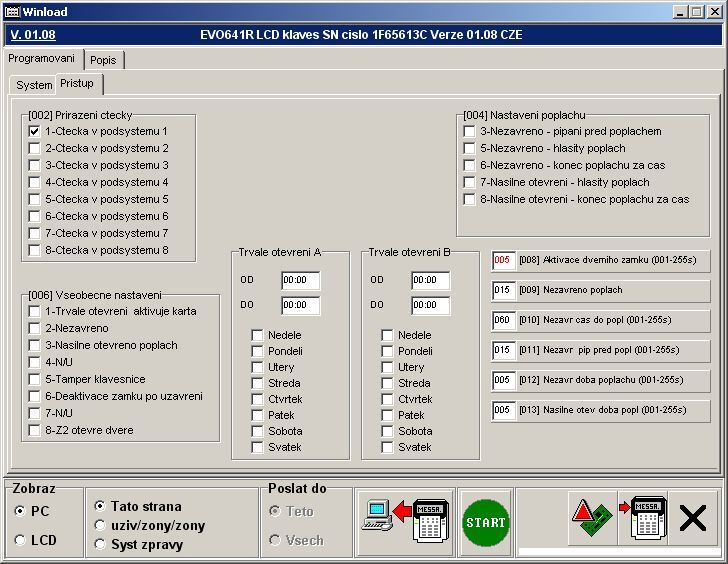Viewport: 728px width, 564px height.
Task: Click the V. 01.08 version link
Action: tap(32, 35)
